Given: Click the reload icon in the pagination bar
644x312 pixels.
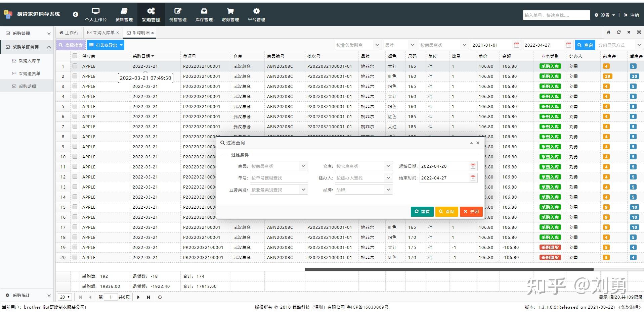Looking at the screenshot, I should [160, 297].
